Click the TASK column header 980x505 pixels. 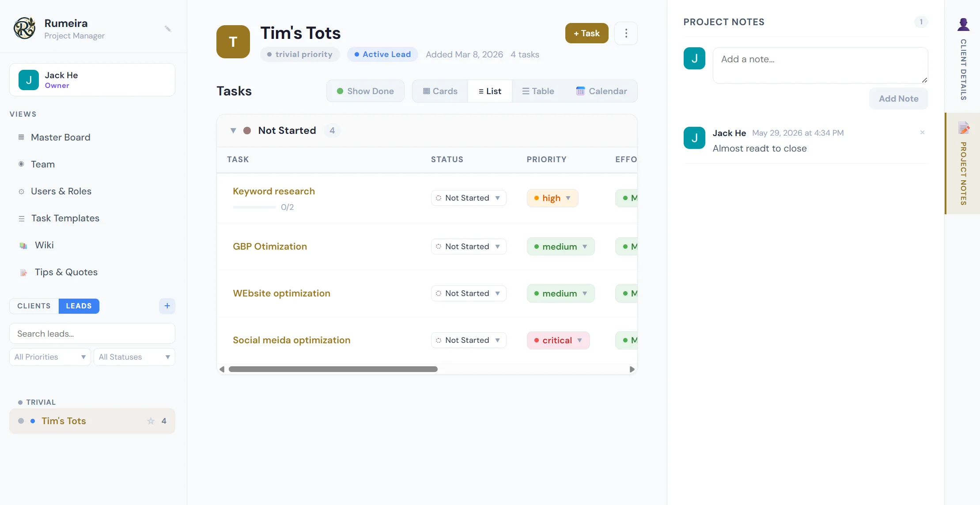point(238,159)
